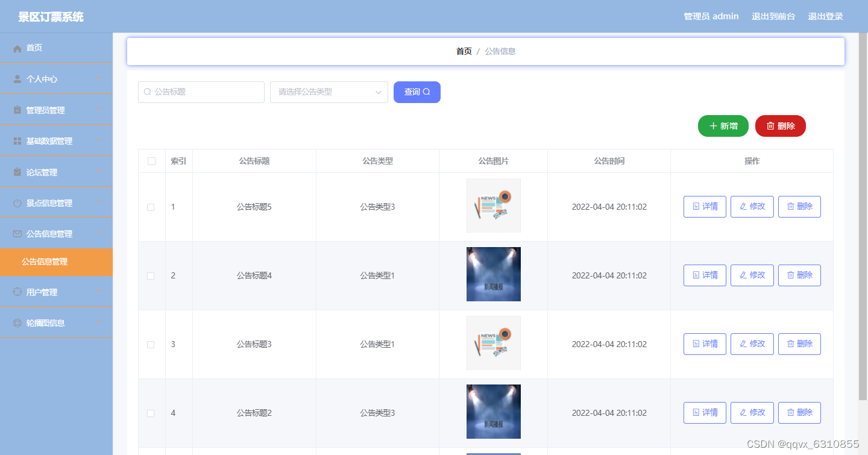Click the envelope icon next to 公告信息管理
This screenshot has width=868, height=455.
point(17,234)
